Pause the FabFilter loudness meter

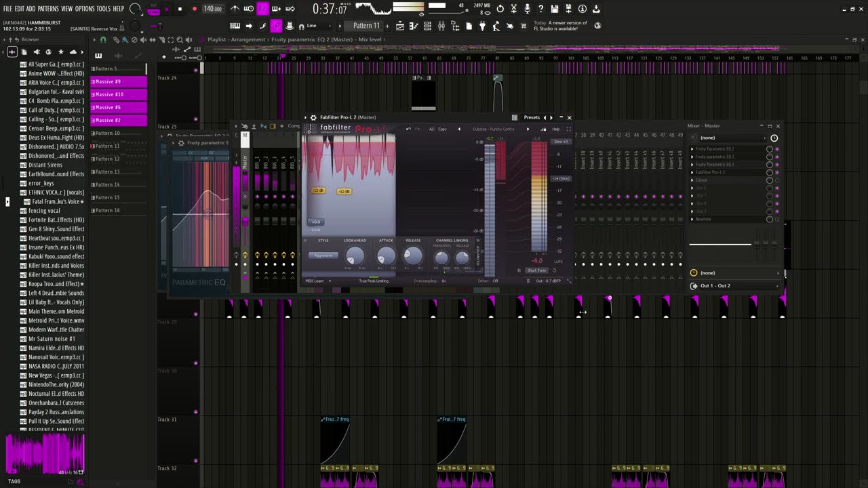tap(519, 270)
